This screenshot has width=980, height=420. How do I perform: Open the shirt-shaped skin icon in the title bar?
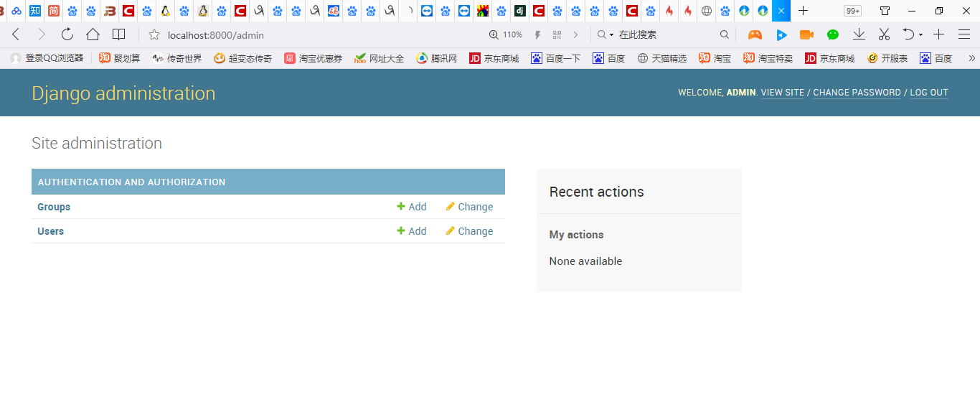(x=885, y=11)
